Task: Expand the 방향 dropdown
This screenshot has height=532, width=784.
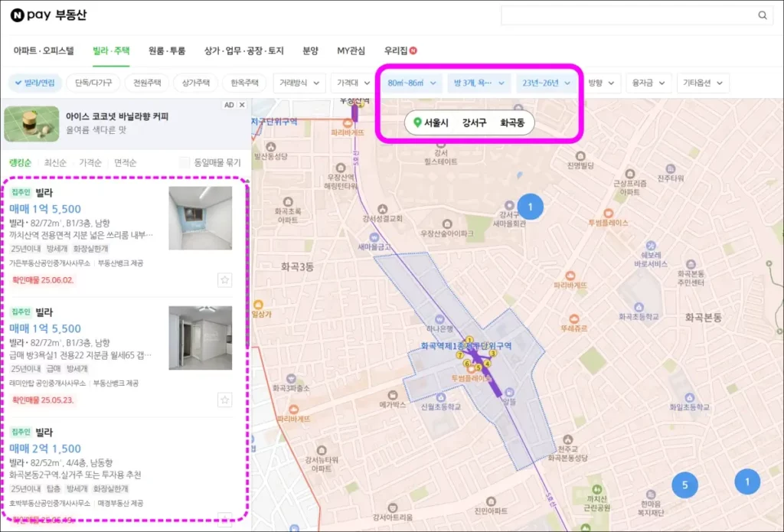Action: tap(601, 83)
